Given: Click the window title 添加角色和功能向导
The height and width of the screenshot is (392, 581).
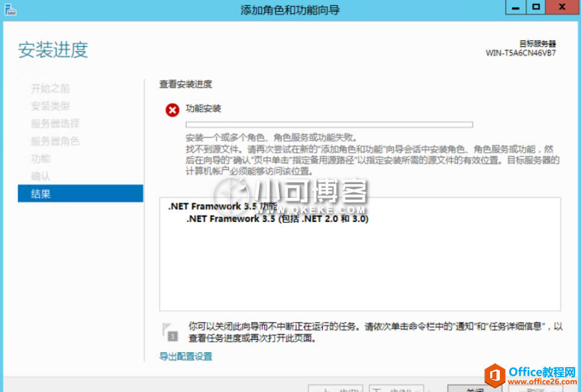Looking at the screenshot, I should pos(290,9).
